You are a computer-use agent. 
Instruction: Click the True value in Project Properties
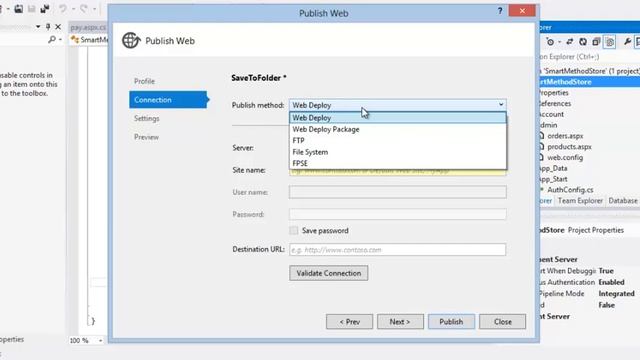[x=606, y=271]
